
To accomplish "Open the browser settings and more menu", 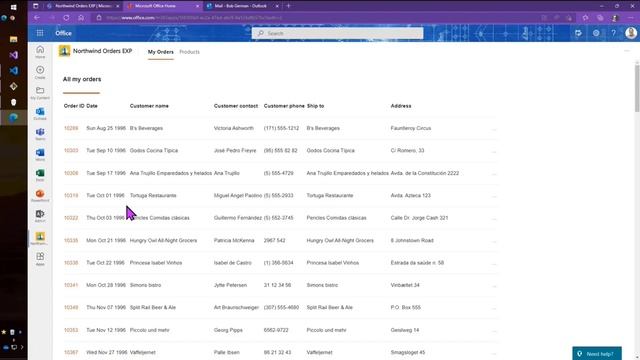I will click(x=631, y=18).
